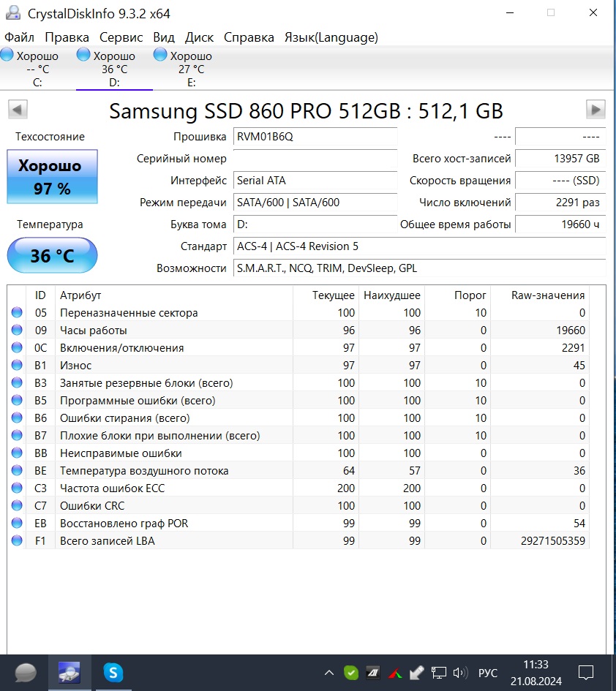This screenshot has height=691, width=616.
Task: Click the Raw-значения column header
Action: (540, 295)
